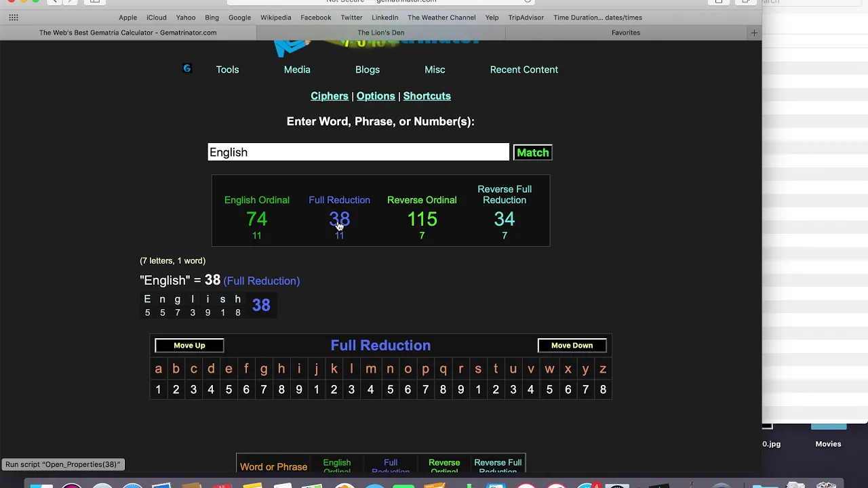The image size is (868, 488).
Task: Open the Recent Content menu
Action: 524,70
